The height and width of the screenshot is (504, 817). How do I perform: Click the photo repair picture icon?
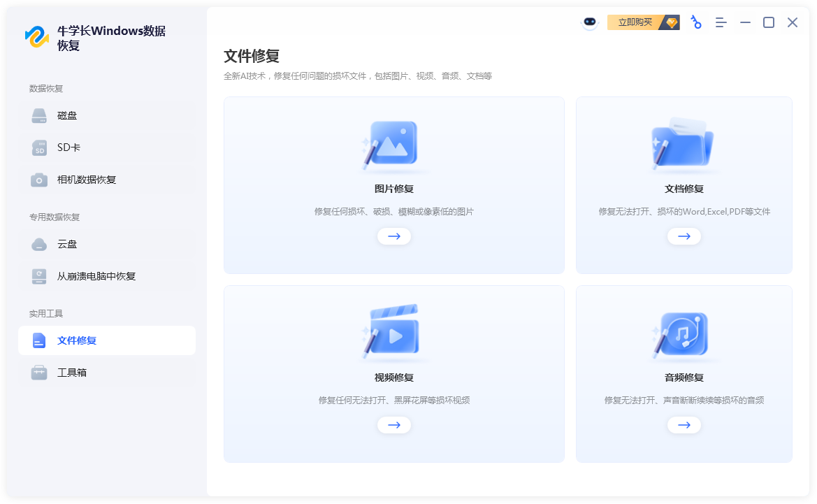pyautogui.click(x=393, y=145)
